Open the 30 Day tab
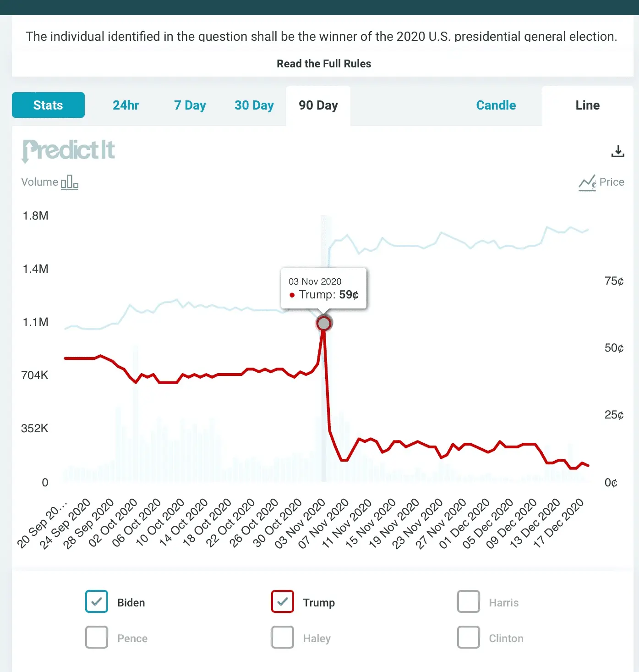Image resolution: width=639 pixels, height=672 pixels. pos(254,105)
